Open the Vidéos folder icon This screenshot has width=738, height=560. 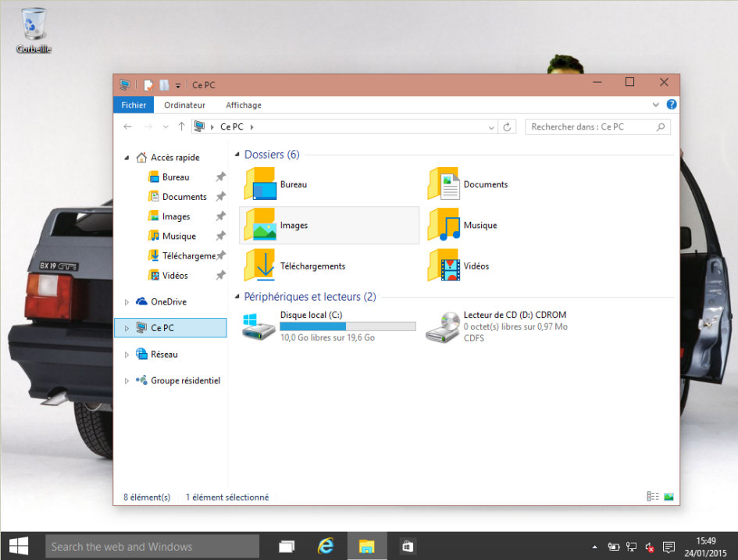444,266
